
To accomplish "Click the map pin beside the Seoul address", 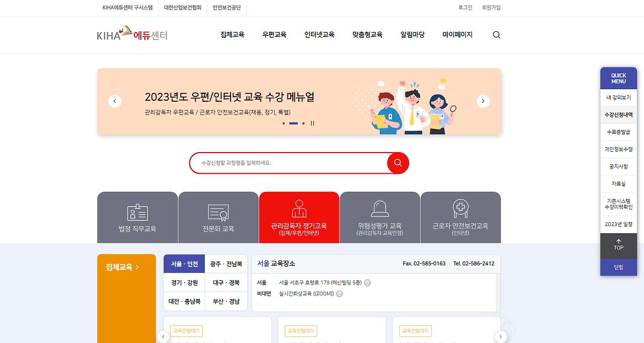I will (x=367, y=283).
